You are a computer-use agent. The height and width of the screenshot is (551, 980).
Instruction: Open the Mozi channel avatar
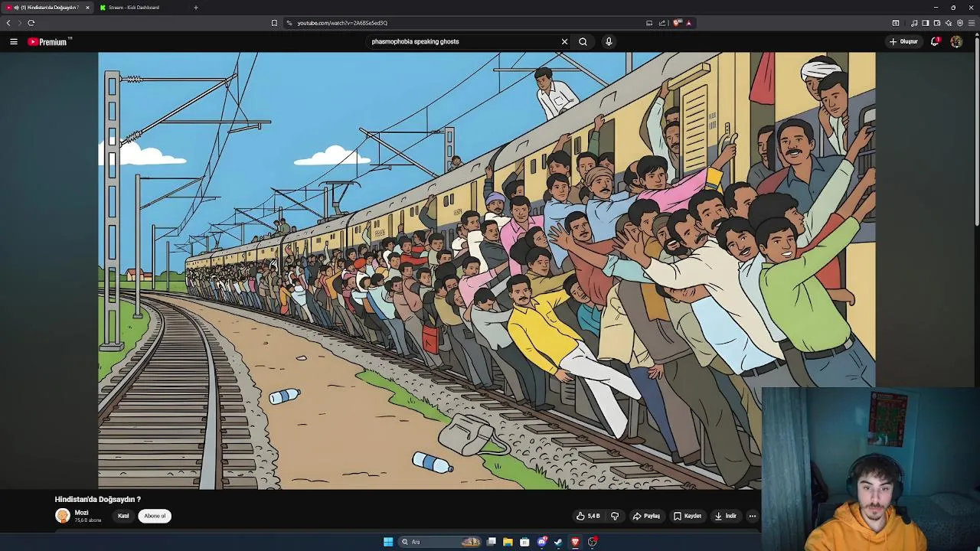click(63, 516)
